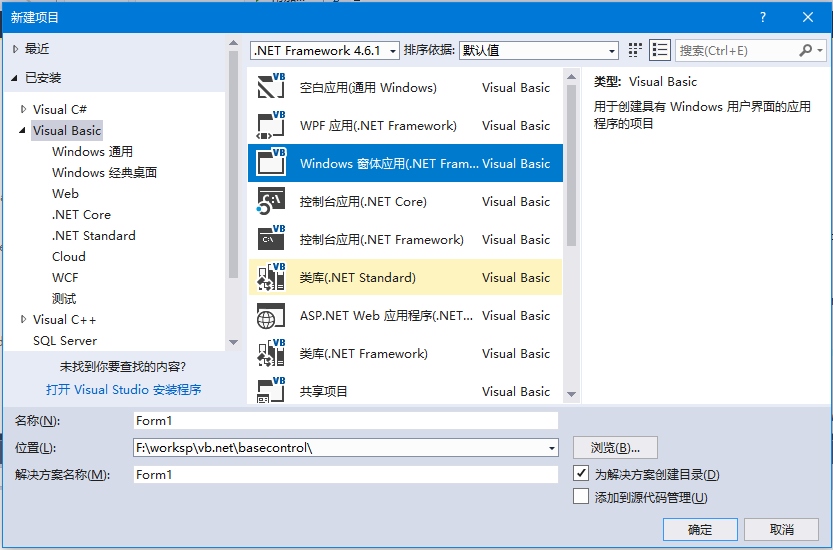
Task: Click template list scroll down arrow
Action: (x=572, y=394)
